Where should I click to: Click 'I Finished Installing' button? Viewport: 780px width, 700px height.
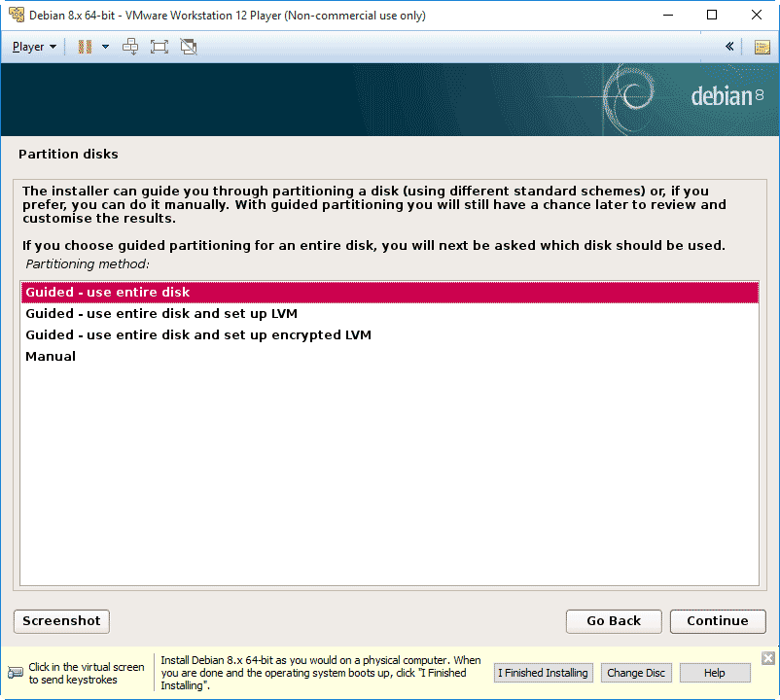pos(543,673)
